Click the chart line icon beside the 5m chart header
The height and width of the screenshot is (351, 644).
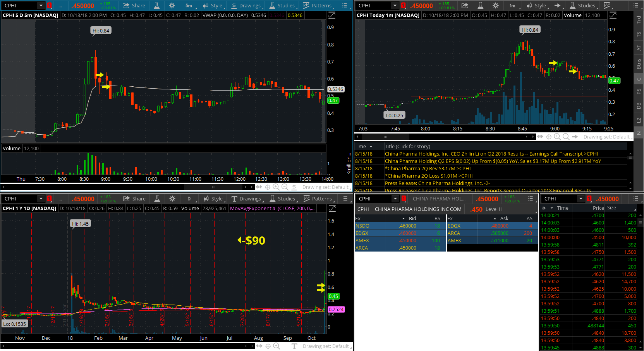point(332,15)
